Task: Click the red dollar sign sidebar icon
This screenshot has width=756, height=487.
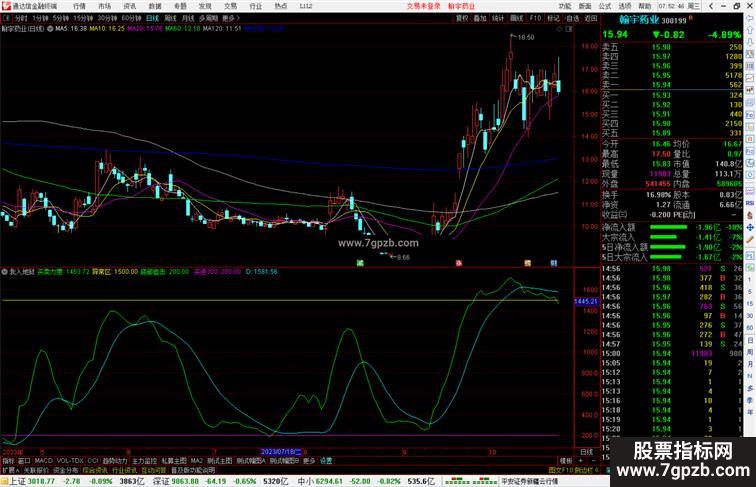Action: [x=750, y=215]
